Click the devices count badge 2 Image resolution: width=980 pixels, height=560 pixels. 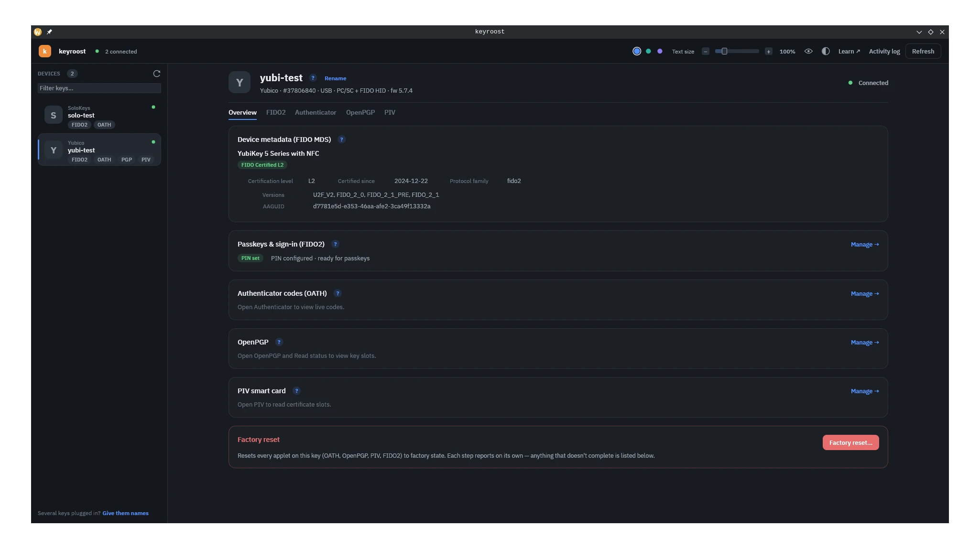[x=72, y=74]
